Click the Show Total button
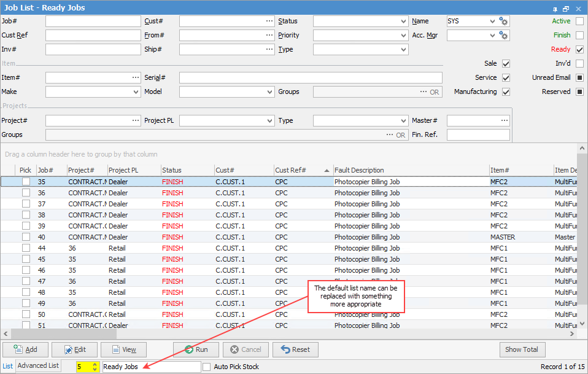This screenshot has height=374, width=588. (x=521, y=349)
